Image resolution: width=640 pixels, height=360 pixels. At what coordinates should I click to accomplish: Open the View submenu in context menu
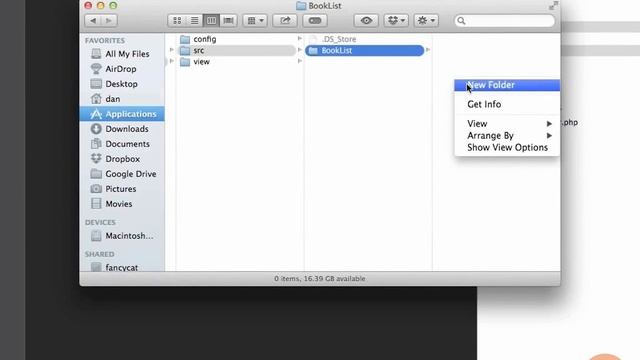pos(507,124)
